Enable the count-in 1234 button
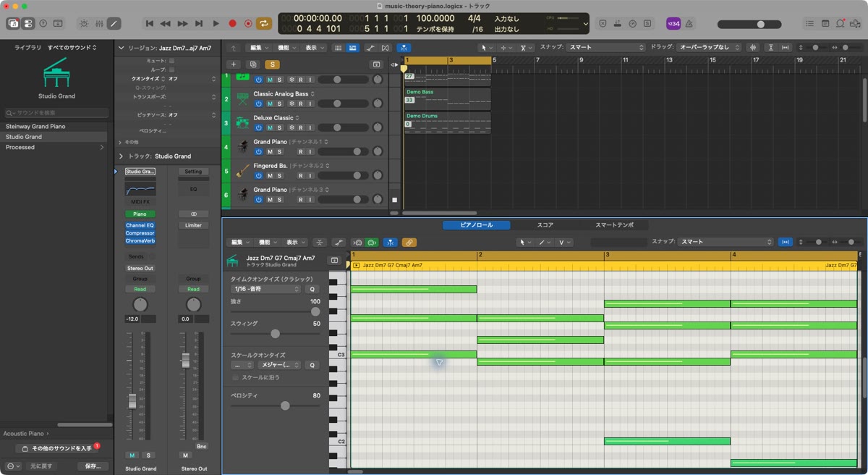Image resolution: width=868 pixels, height=475 pixels. pos(673,23)
